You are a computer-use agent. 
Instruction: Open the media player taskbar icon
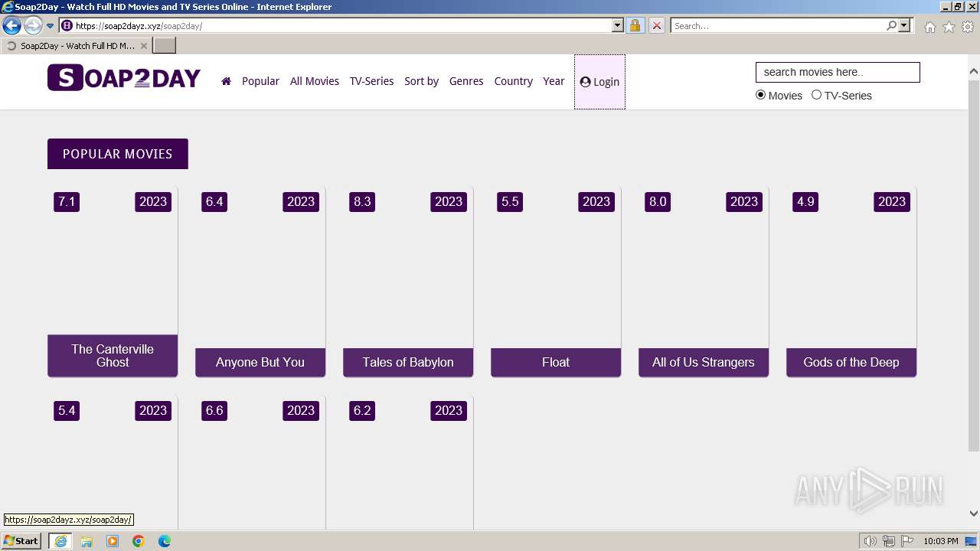pos(113,541)
